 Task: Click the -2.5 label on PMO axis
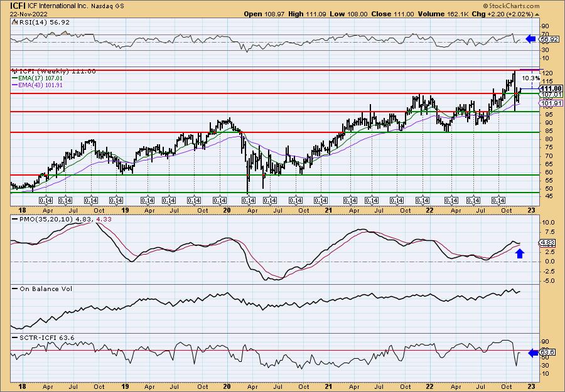coord(549,271)
